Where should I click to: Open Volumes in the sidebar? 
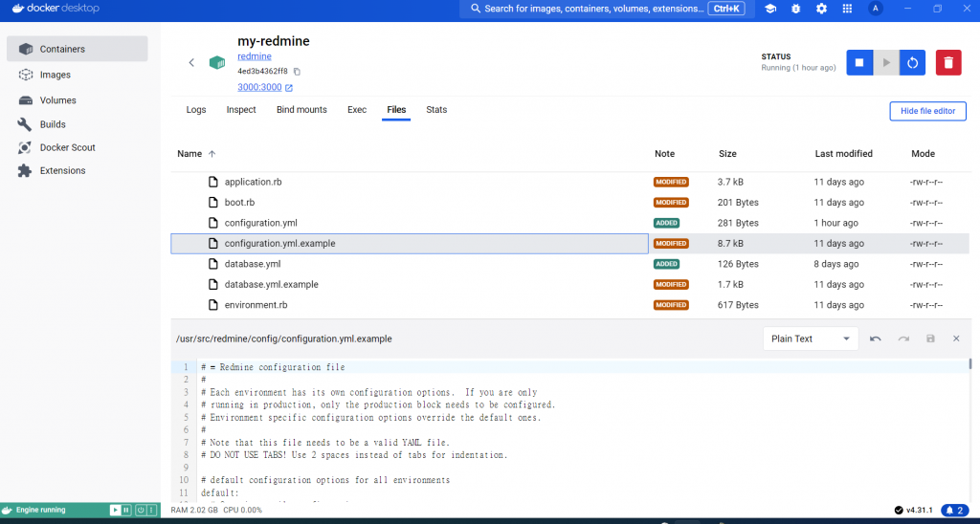click(77, 100)
